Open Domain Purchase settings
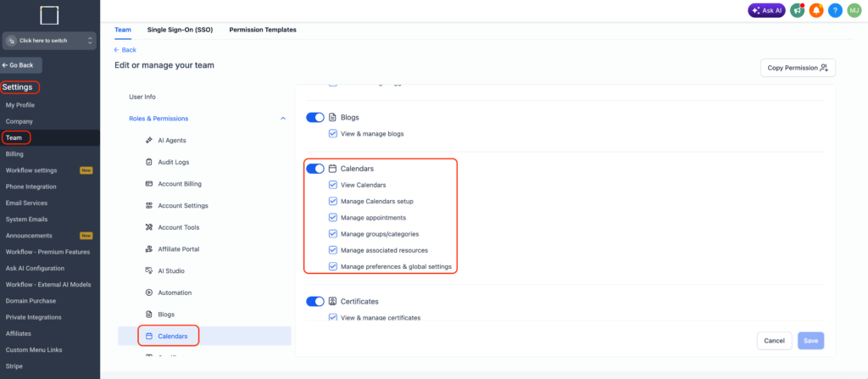 coord(30,301)
